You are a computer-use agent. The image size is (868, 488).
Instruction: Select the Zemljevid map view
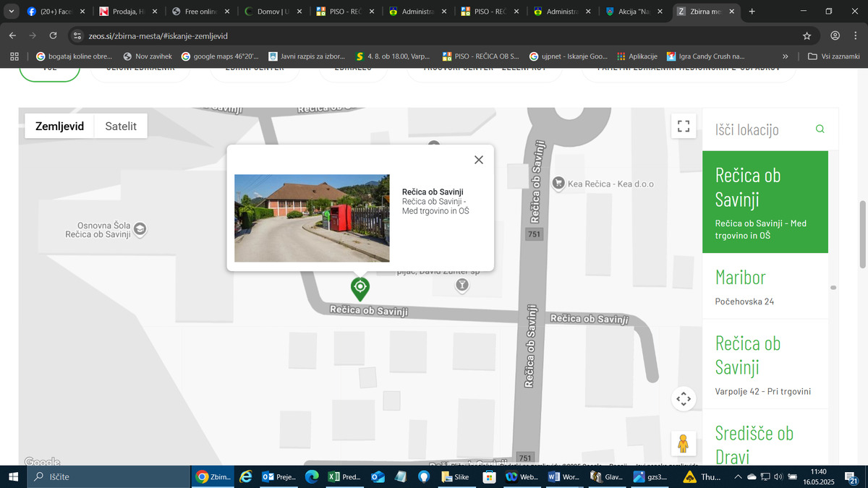pyautogui.click(x=59, y=127)
